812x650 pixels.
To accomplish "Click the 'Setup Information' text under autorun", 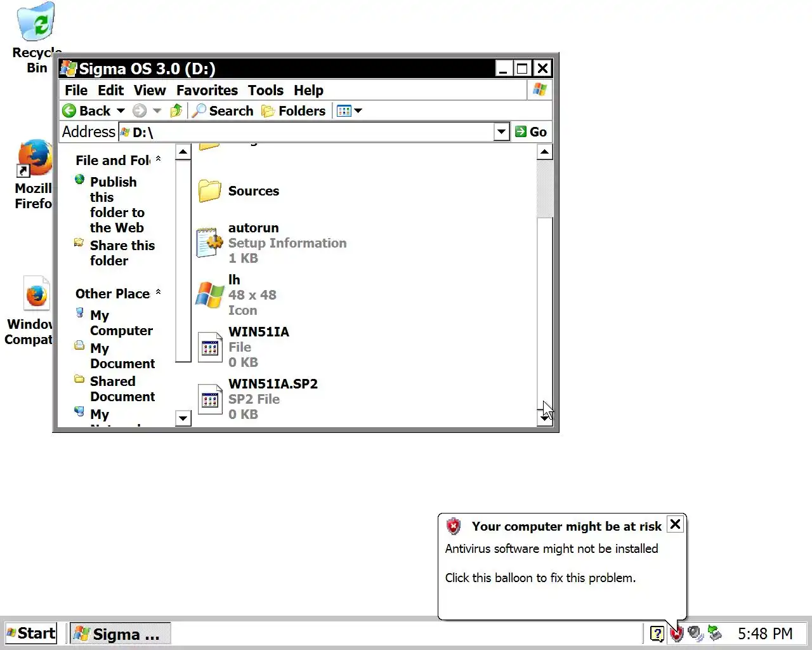I will coord(287,243).
